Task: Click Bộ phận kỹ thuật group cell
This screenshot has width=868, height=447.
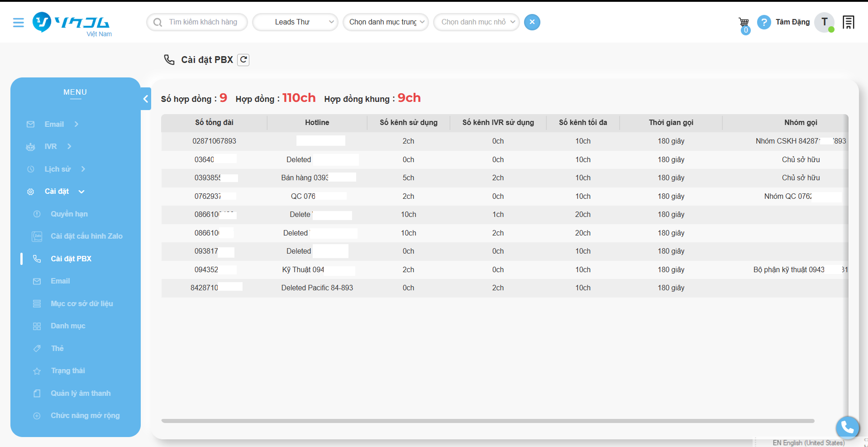Action: (801, 269)
